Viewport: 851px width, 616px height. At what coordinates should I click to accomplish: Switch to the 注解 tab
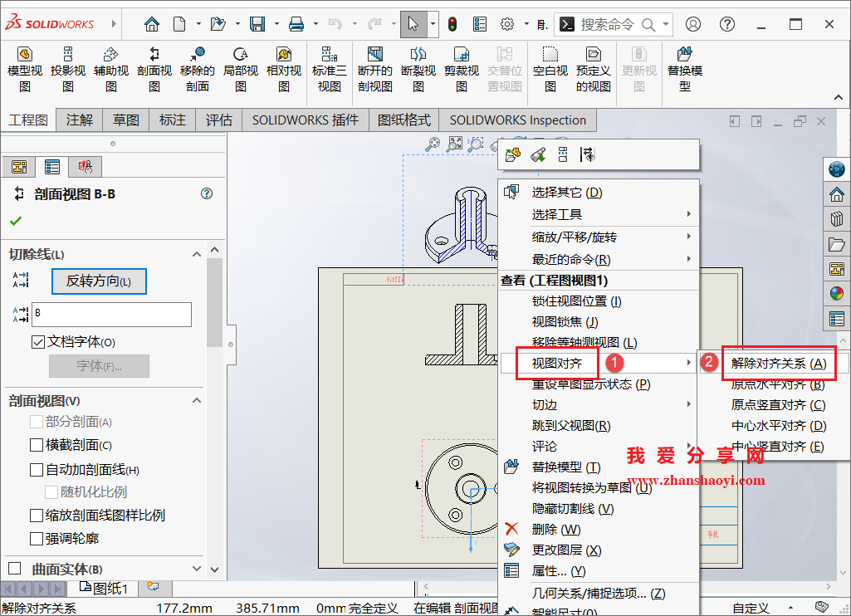click(x=78, y=120)
